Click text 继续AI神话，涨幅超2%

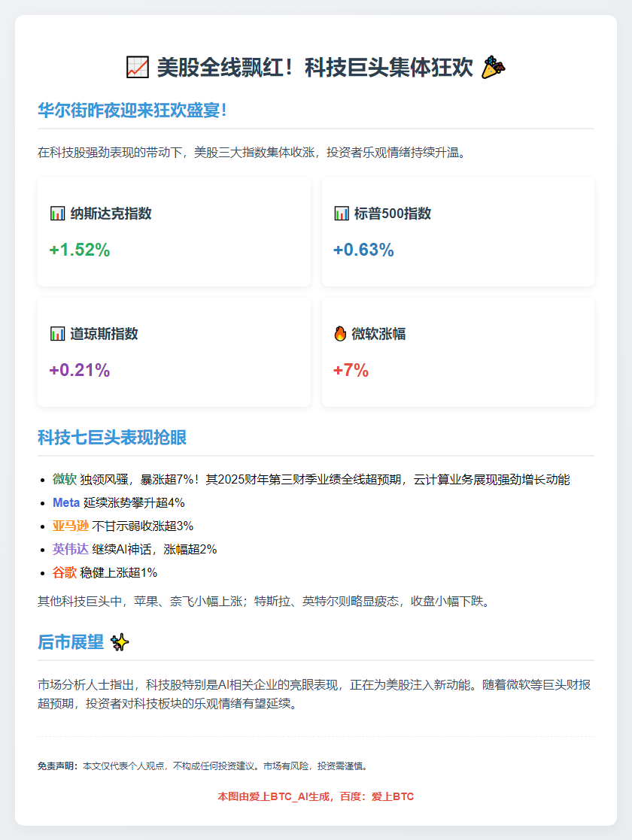click(x=154, y=549)
